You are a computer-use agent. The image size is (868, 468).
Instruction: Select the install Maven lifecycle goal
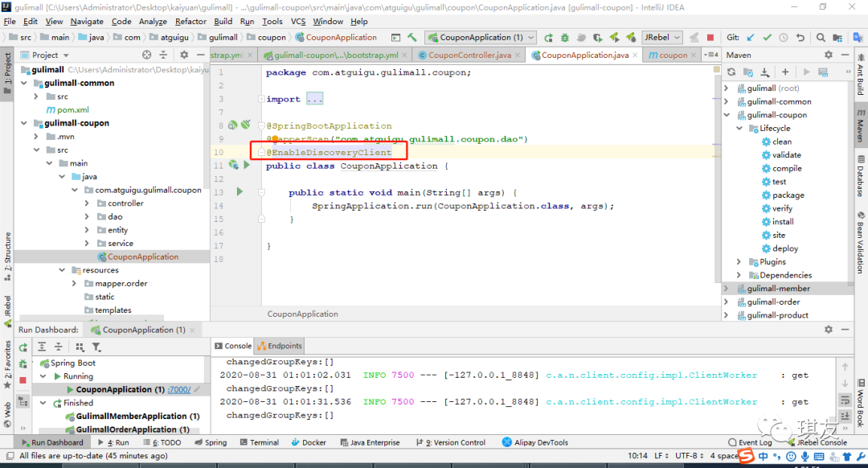[x=782, y=222]
